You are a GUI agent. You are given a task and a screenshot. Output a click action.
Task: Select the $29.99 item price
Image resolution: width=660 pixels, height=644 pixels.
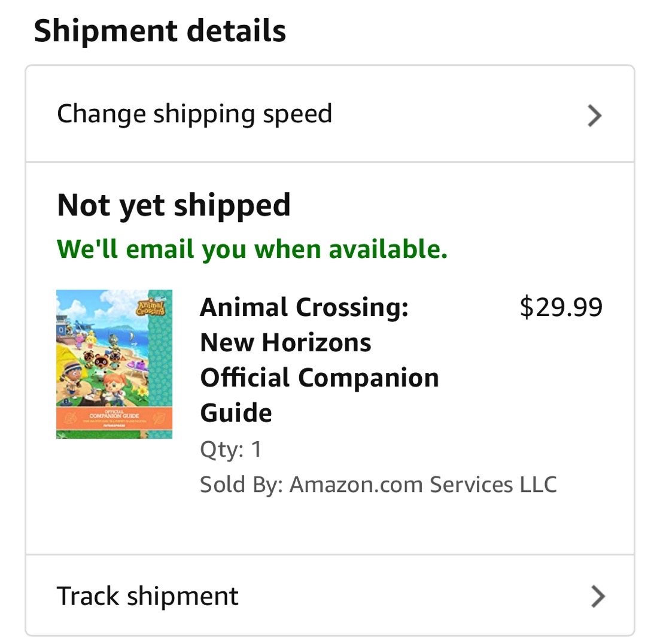click(x=561, y=308)
